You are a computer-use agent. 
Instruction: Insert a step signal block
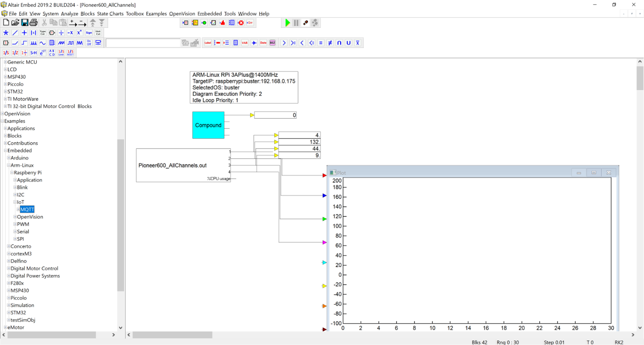click(24, 43)
